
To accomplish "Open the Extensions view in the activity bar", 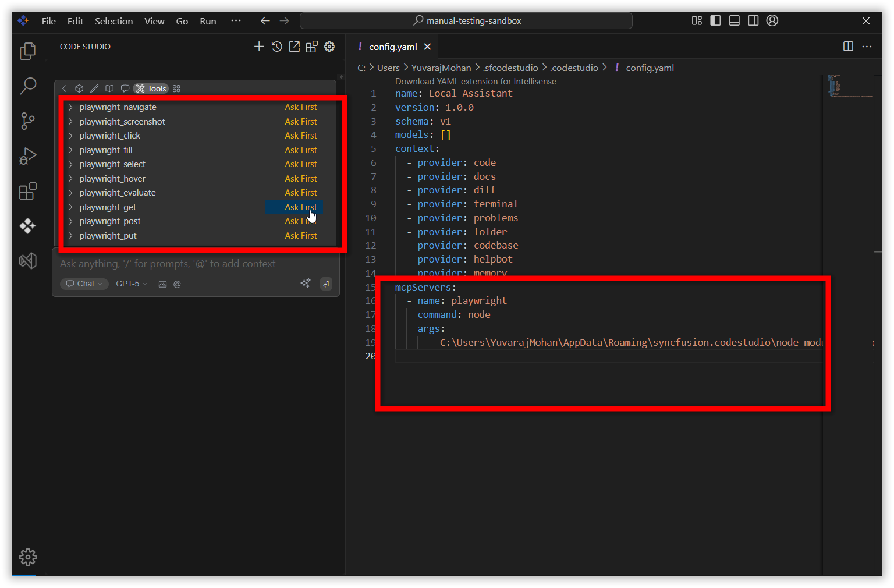I will pos(27,191).
